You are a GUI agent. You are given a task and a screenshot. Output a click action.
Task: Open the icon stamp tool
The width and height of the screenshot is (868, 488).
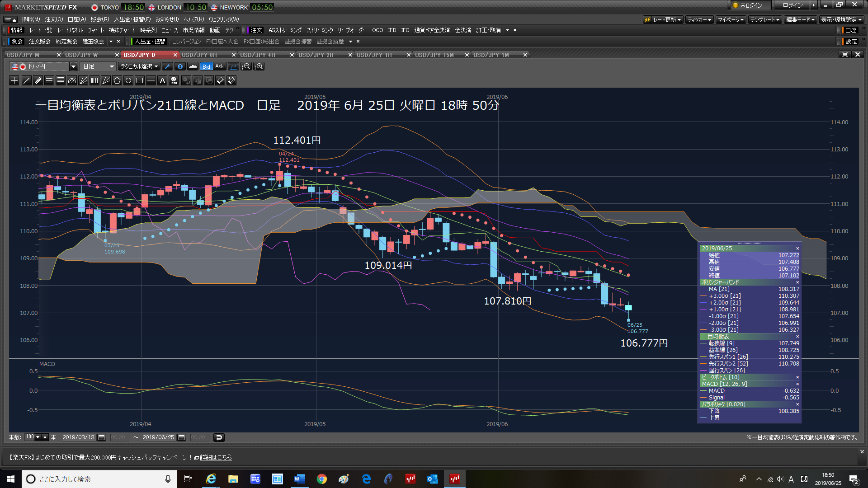pos(174,80)
